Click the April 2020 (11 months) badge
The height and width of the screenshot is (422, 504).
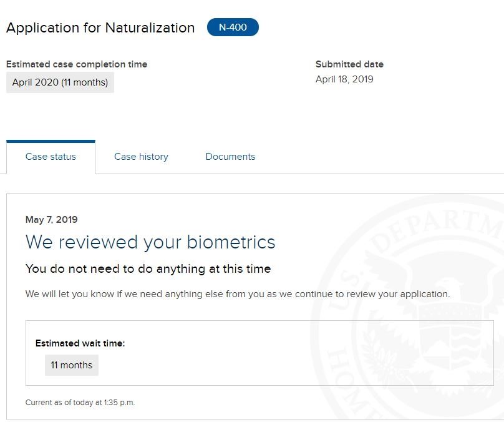[60, 82]
